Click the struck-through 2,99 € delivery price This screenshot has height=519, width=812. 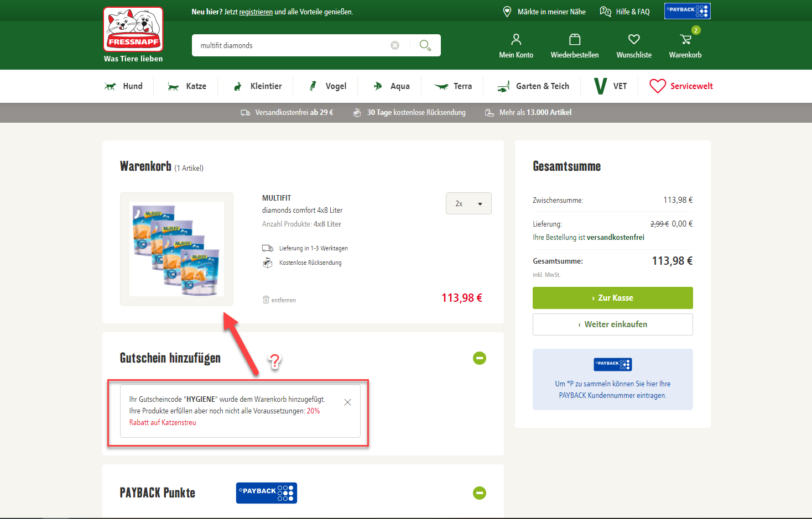[x=659, y=224]
